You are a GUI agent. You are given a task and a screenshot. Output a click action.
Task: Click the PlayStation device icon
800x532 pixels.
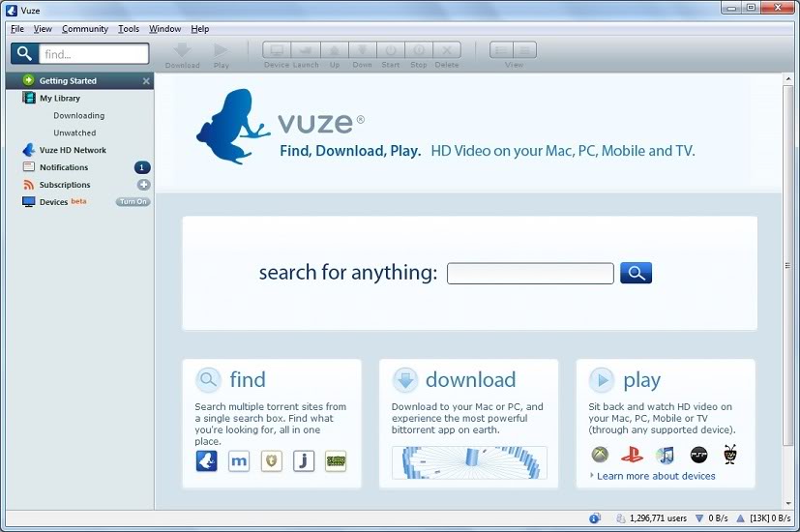(632, 454)
